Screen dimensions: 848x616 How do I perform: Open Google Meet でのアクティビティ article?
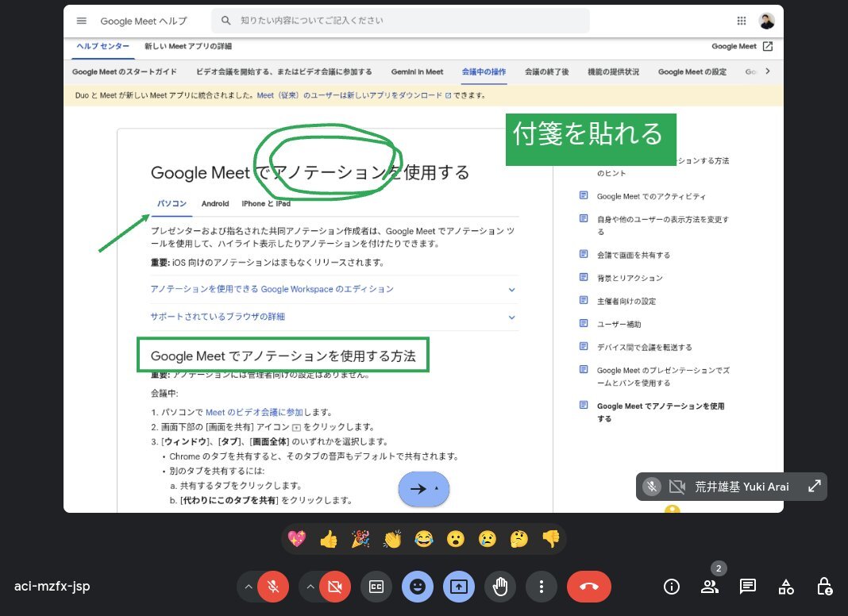point(651,196)
